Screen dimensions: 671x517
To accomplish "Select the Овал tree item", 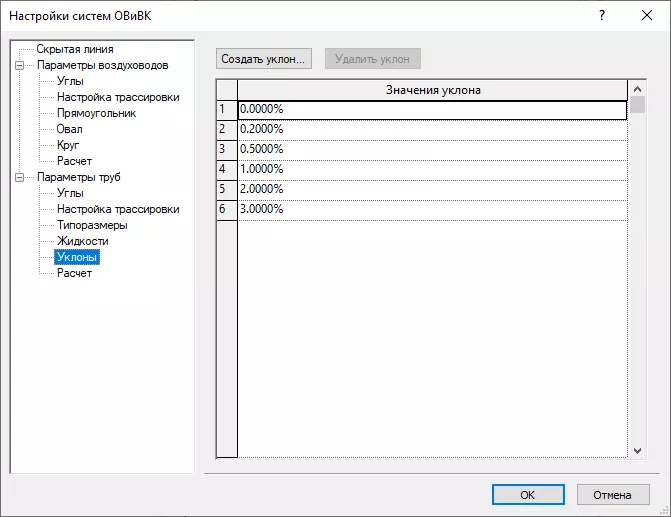I will pos(69,129).
